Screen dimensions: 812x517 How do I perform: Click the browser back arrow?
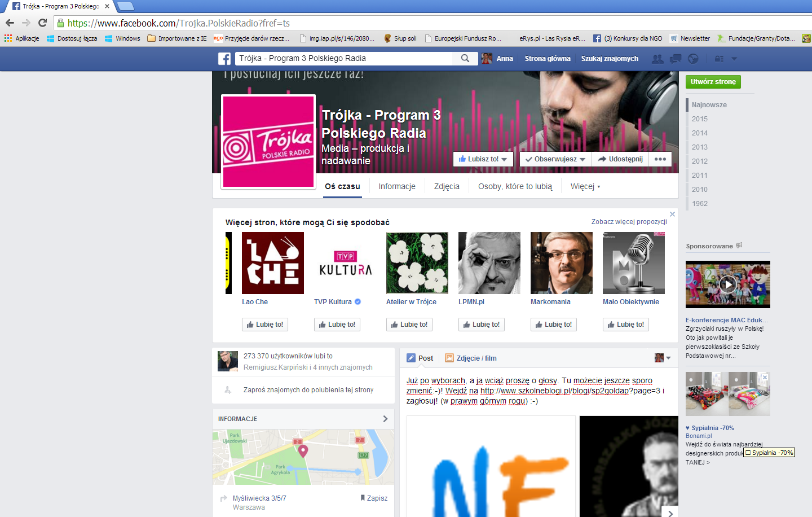point(10,23)
